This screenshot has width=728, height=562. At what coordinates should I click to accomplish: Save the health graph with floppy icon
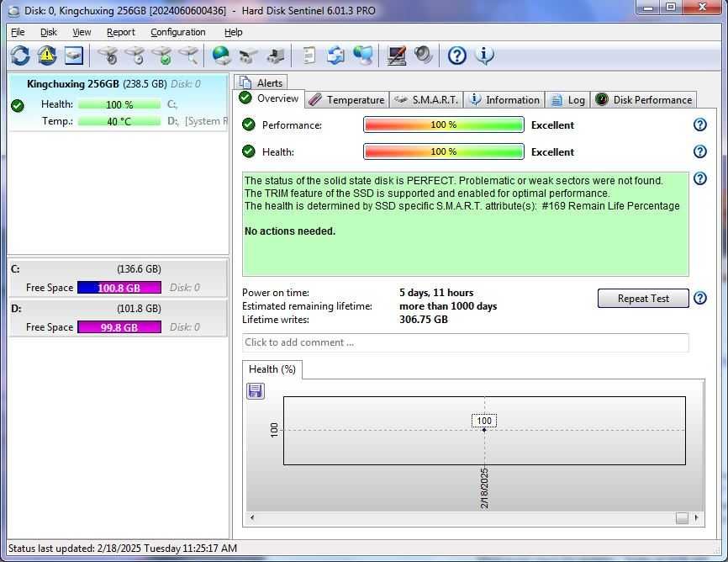coord(256,391)
